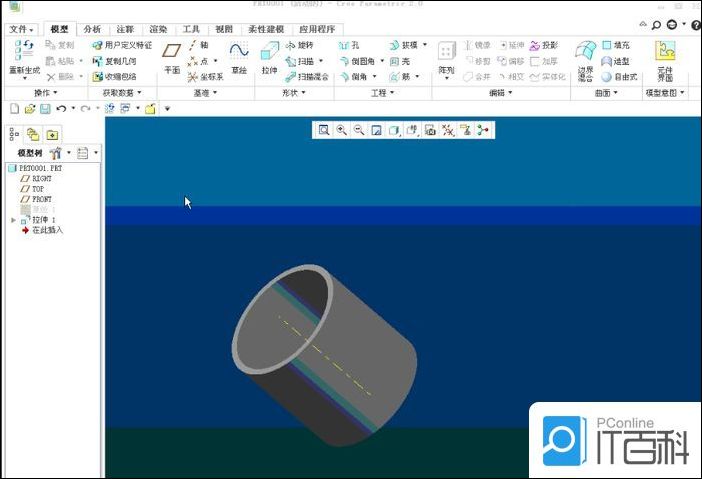
Task: Click the 阵列 (Pattern) tool
Action: 446,56
